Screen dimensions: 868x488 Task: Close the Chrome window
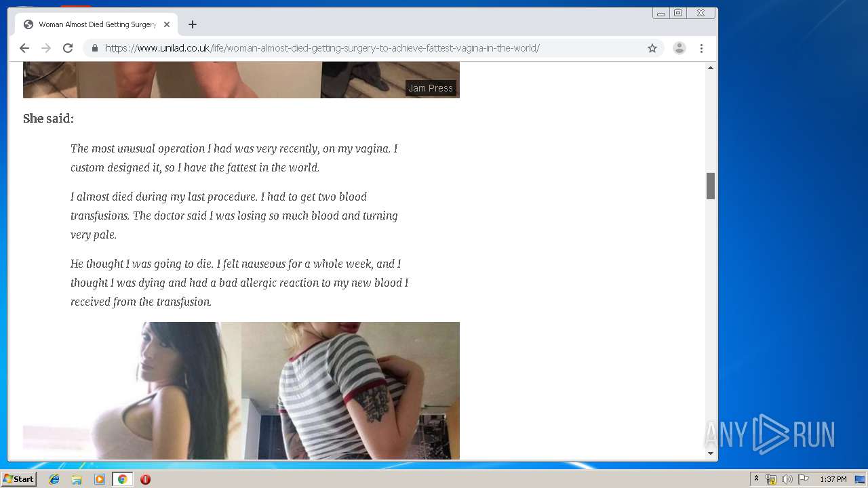tap(701, 13)
